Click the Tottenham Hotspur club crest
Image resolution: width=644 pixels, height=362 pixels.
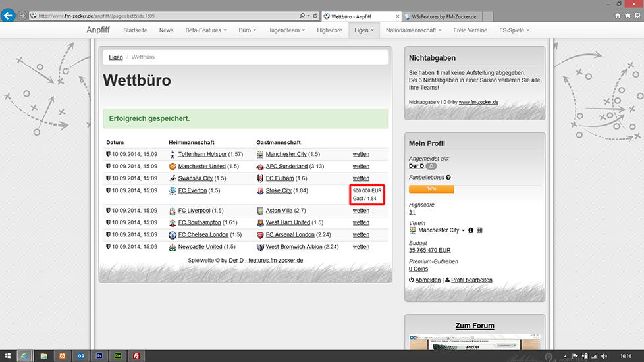click(x=173, y=155)
